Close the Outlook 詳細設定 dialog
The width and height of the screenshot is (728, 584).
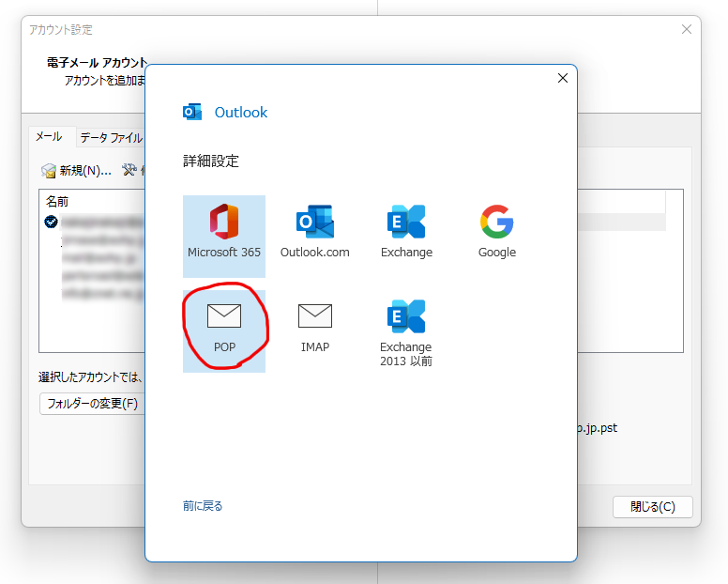coord(563,78)
